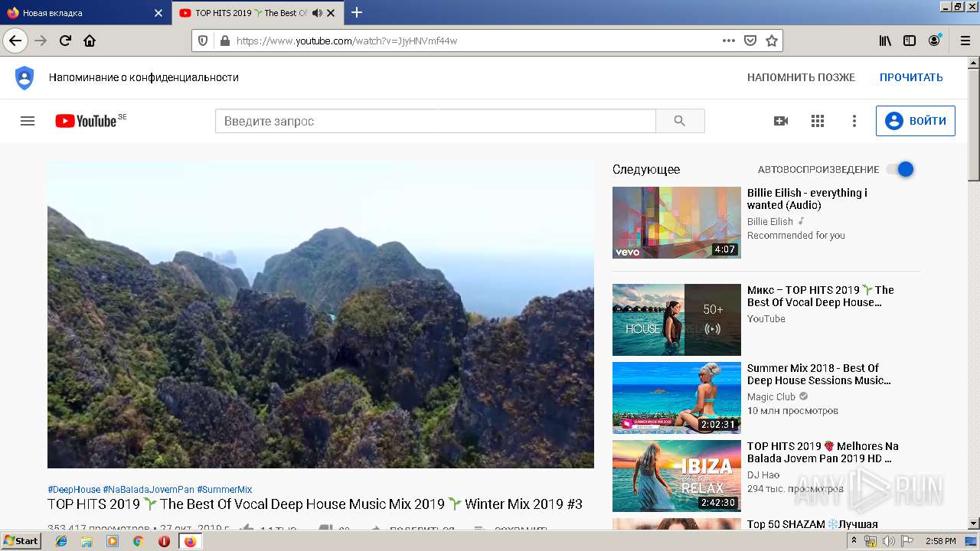Click ПРОЧИТАТЬ in privacy reminder

911,77
